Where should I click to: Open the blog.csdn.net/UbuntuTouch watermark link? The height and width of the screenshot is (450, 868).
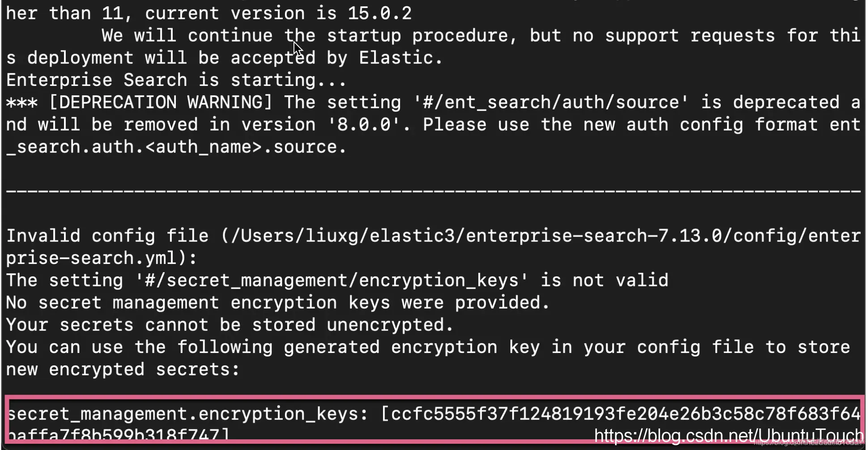click(x=729, y=435)
